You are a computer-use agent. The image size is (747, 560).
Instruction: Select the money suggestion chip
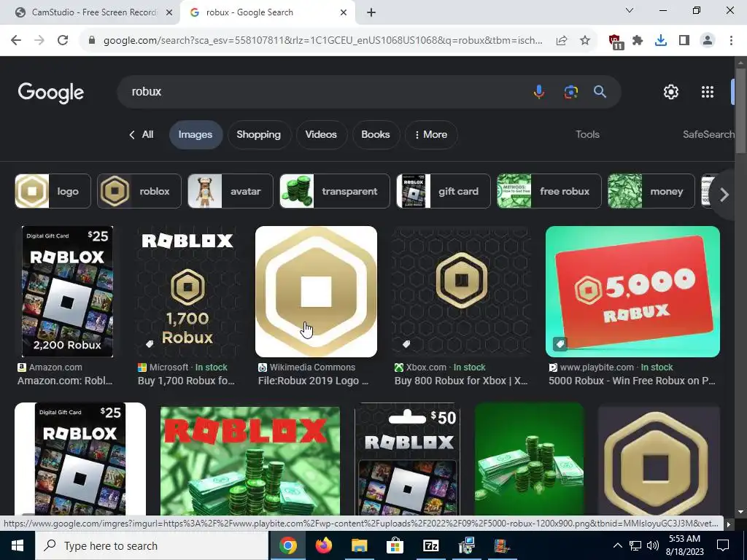651,191
